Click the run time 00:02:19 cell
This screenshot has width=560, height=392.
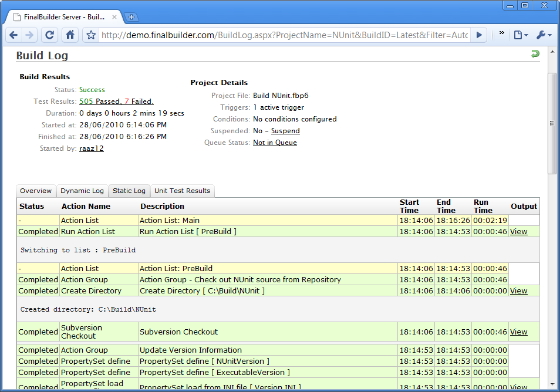pyautogui.click(x=490, y=220)
